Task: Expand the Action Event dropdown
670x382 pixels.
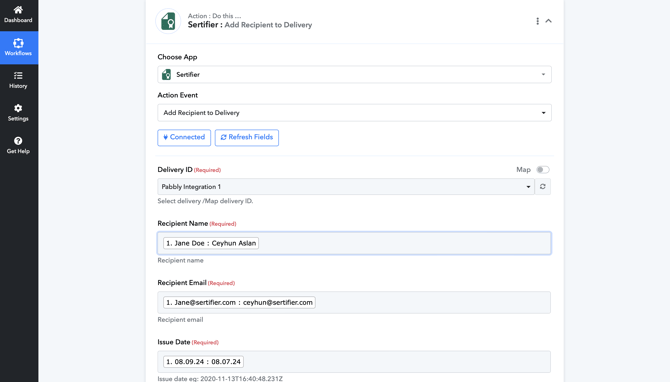Action: (354, 113)
